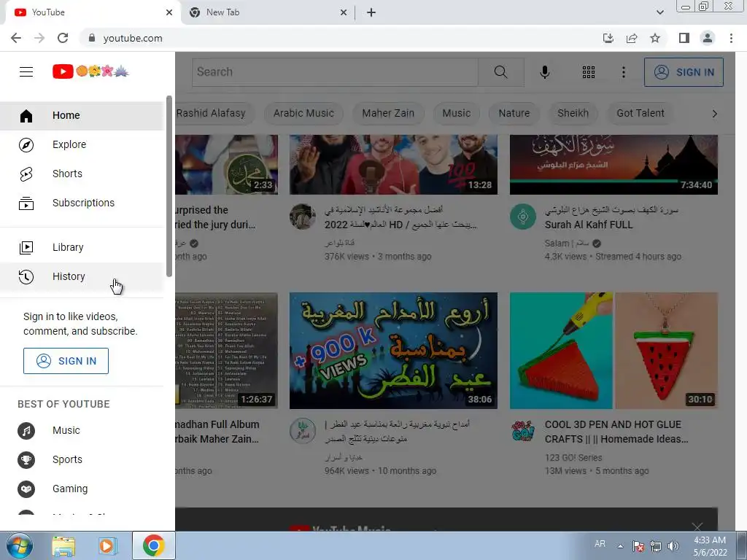The image size is (747, 560).
Task: Open the Windows Start menu orb
Action: click(19, 545)
